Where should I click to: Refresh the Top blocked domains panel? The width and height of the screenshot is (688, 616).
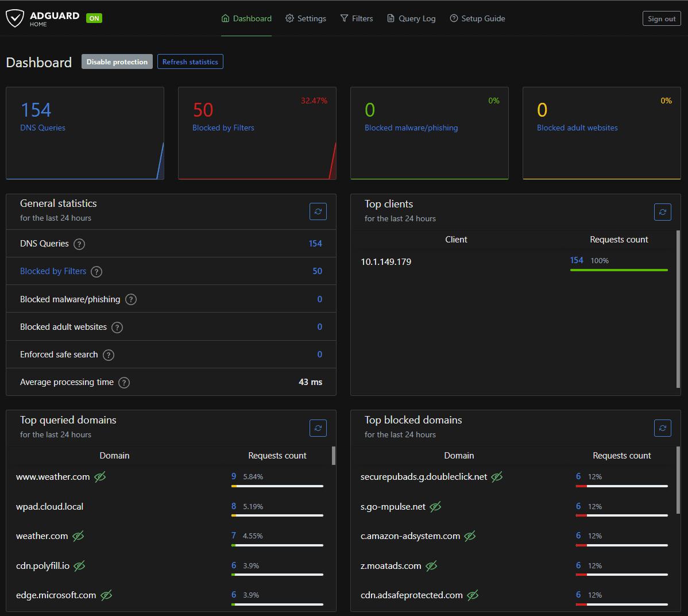click(x=663, y=428)
